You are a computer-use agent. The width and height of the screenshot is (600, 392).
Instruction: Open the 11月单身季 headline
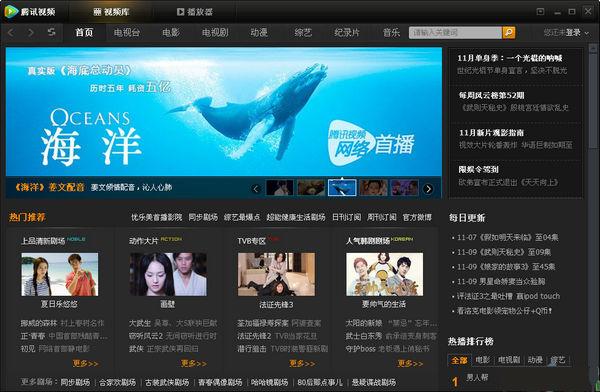click(510, 58)
